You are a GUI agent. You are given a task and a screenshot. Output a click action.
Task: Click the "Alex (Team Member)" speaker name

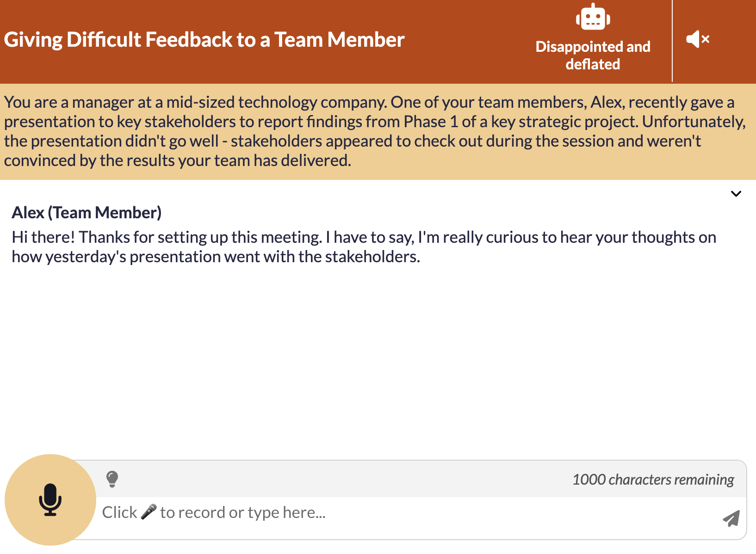(x=87, y=213)
